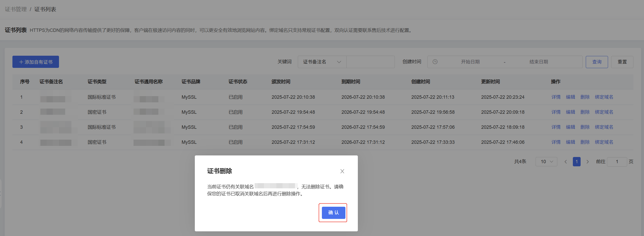
Task: Click 绑定域名 for certificate row 4
Action: tap(604, 142)
